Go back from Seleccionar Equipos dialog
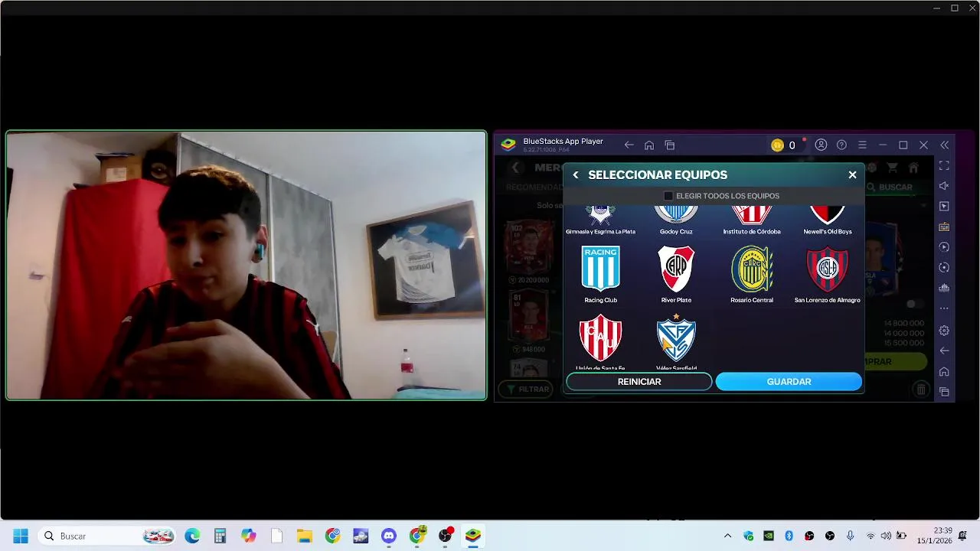The image size is (980, 551). [x=576, y=175]
